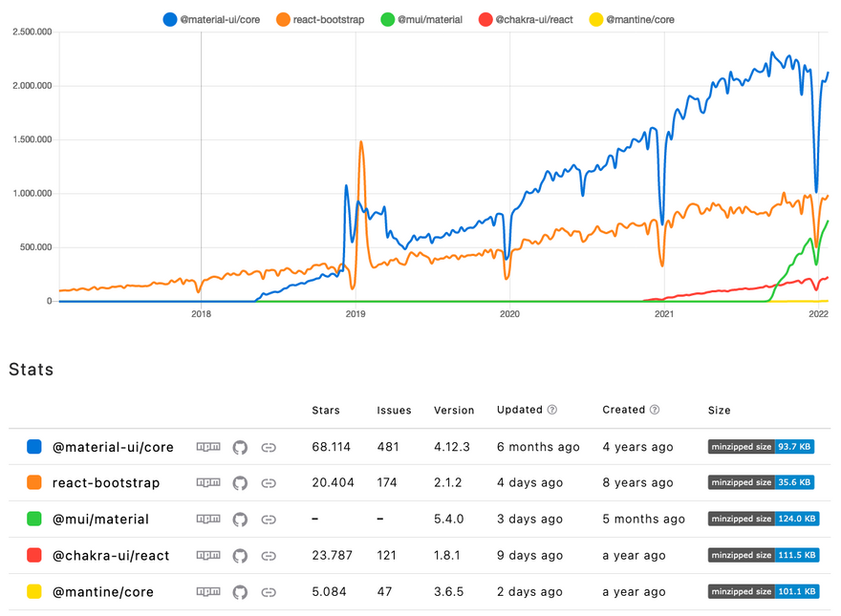The width and height of the screenshot is (841, 616).
Task: Click help icon next to Created column
Action: (655, 410)
